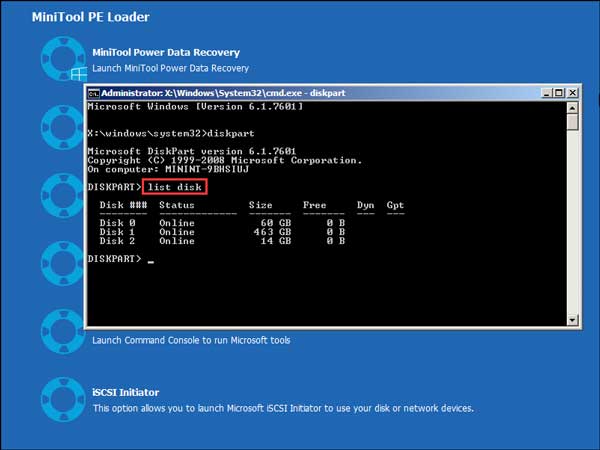Minimize the diskpart command window
This screenshot has width=600, height=450.
click(x=547, y=93)
